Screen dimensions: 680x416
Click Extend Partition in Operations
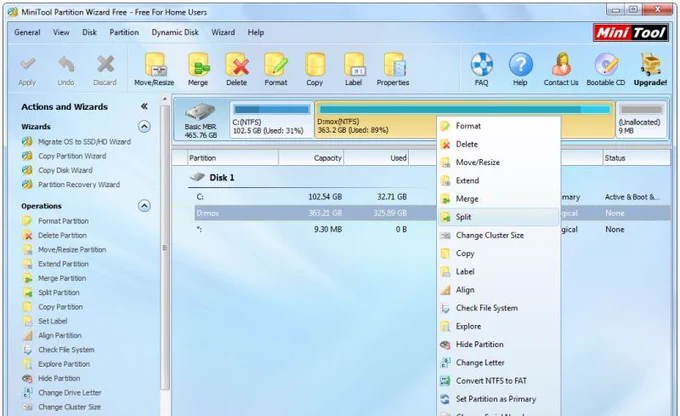(63, 264)
